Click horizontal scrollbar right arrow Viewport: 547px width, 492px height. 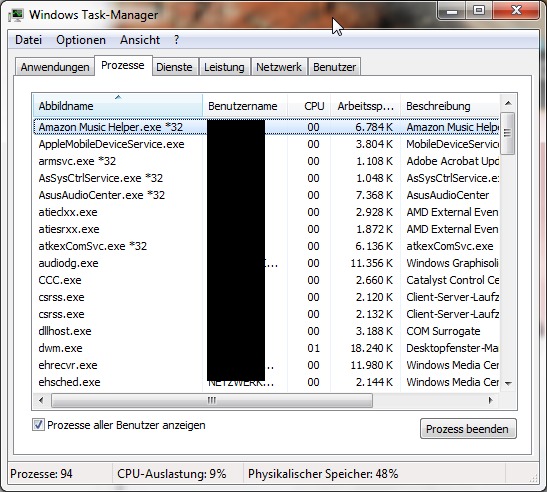tap(490, 400)
